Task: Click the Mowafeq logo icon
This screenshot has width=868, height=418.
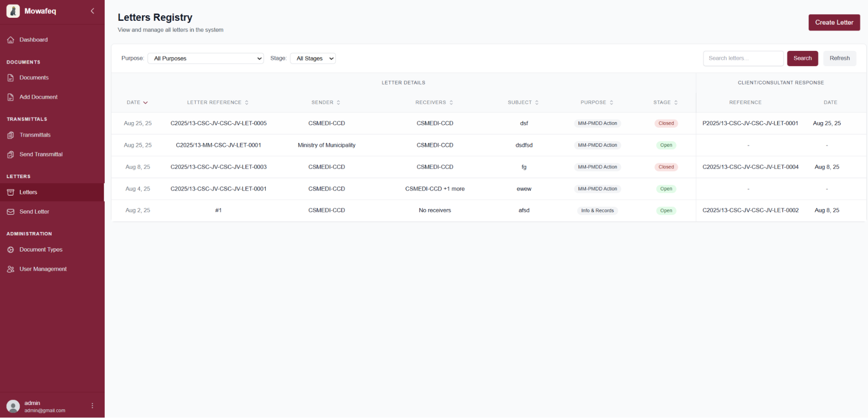Action: [13, 10]
